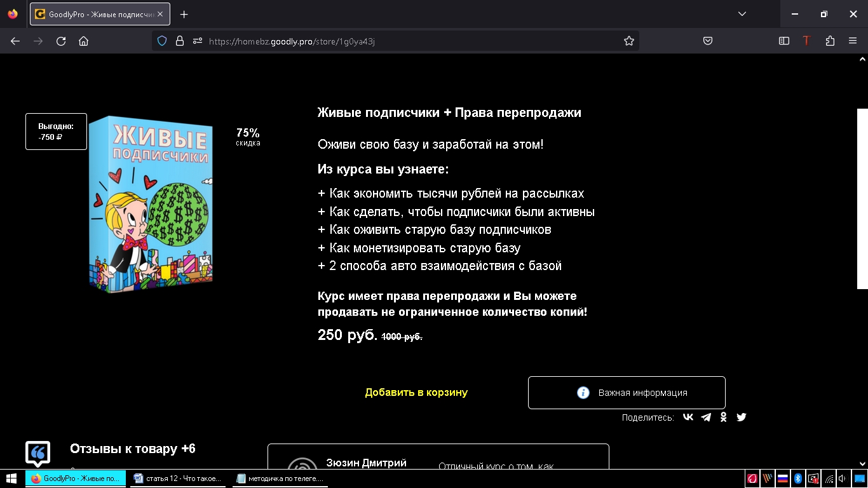This screenshot has height=488, width=868.
Task: Share the product on Telegram
Action: pos(706,417)
